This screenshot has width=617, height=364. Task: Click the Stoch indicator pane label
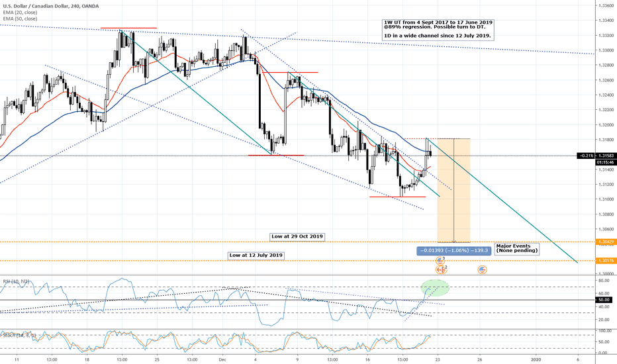pyautogui.click(x=17, y=336)
